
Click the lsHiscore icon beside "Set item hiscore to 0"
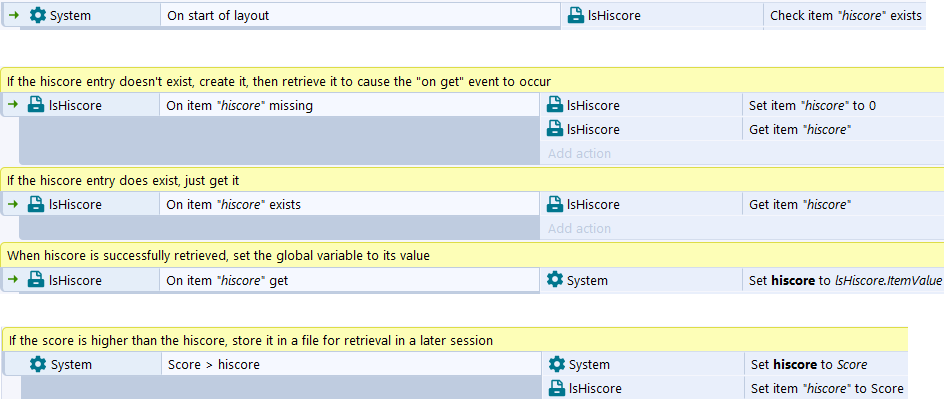[x=554, y=105]
